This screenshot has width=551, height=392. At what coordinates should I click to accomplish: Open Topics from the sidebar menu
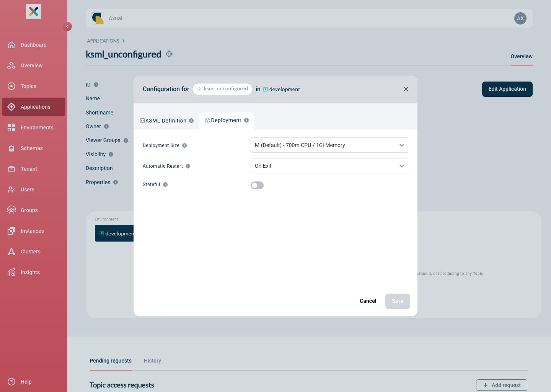34,86
